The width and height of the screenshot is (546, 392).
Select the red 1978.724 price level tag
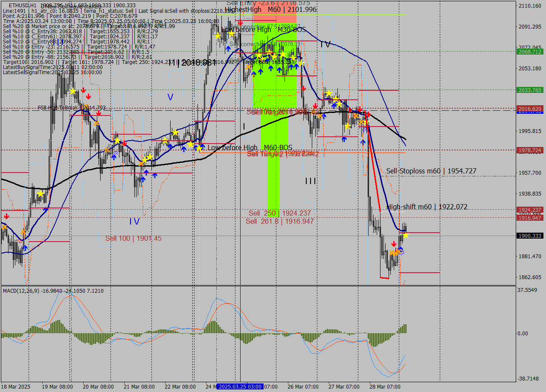coord(530,150)
